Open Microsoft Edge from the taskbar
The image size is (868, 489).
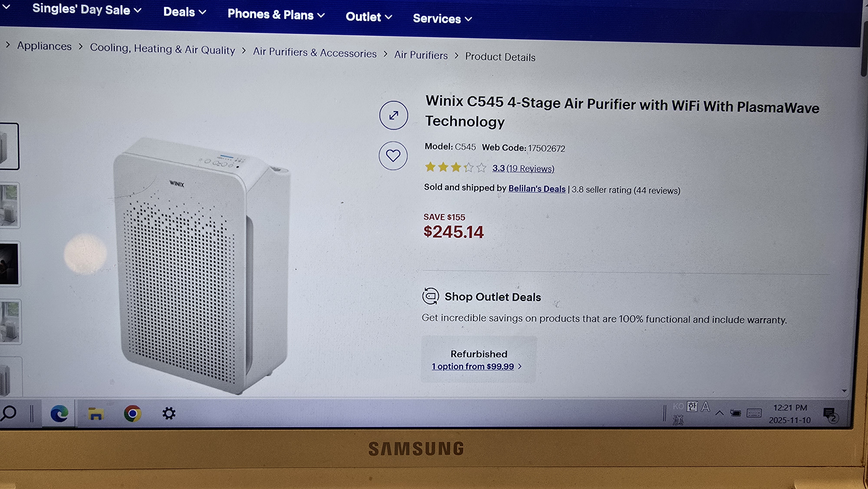point(59,414)
